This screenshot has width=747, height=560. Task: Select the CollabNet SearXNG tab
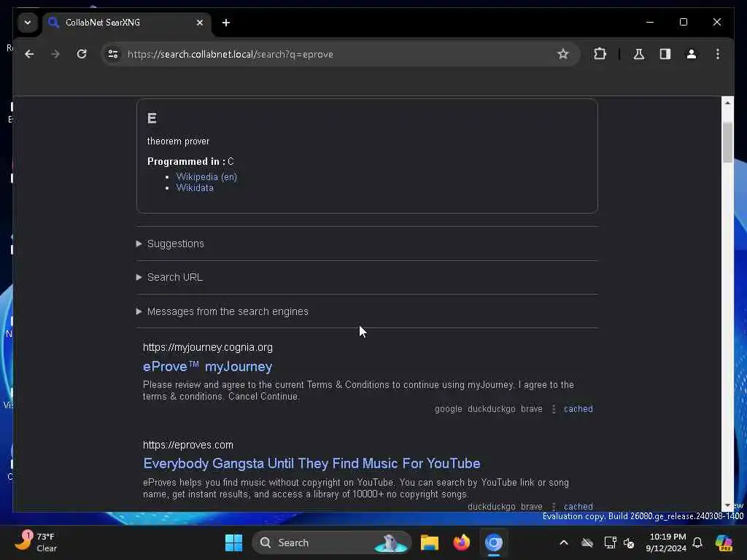127,23
